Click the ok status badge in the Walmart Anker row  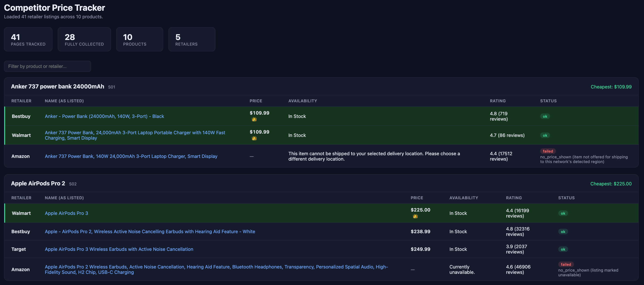[545, 135]
